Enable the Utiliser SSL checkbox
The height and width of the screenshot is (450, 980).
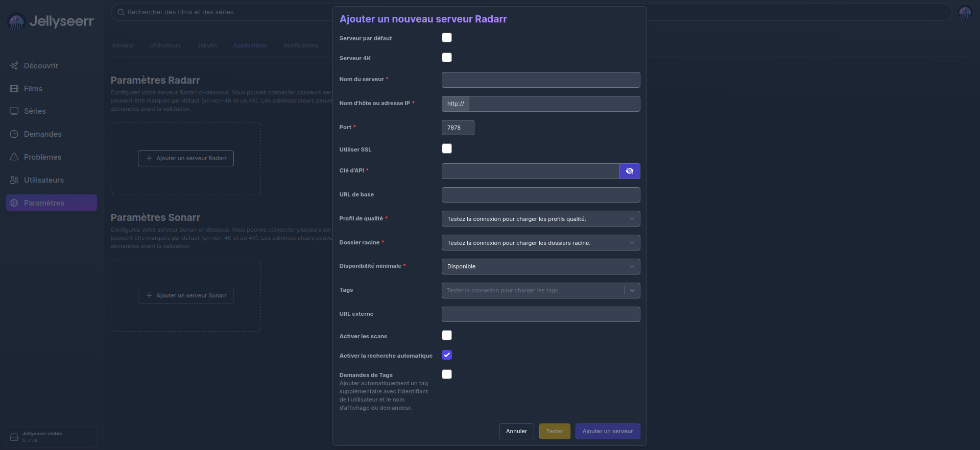(447, 149)
